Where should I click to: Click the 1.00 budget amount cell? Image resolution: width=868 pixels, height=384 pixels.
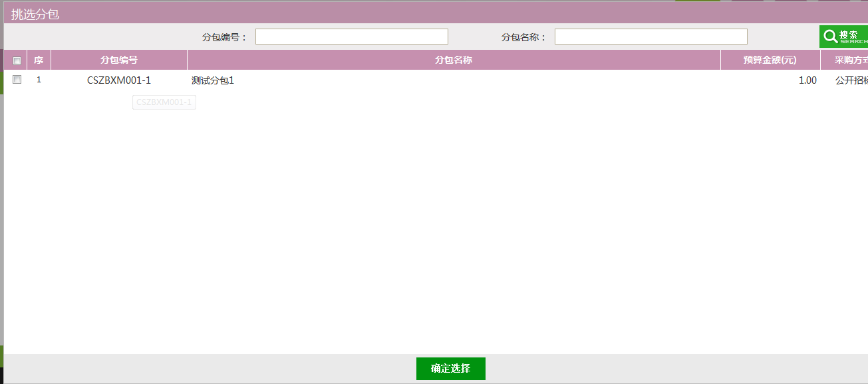click(807, 80)
